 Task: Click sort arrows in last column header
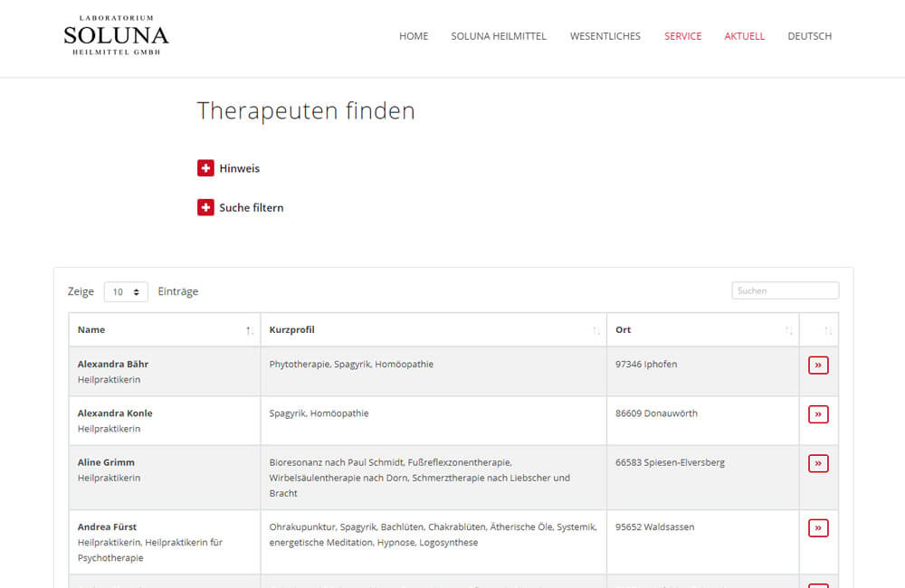click(x=828, y=331)
